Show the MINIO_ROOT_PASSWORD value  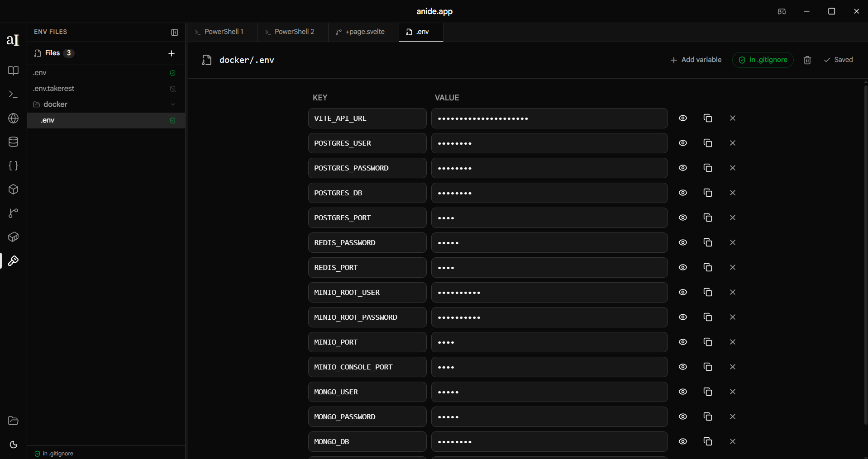click(683, 317)
